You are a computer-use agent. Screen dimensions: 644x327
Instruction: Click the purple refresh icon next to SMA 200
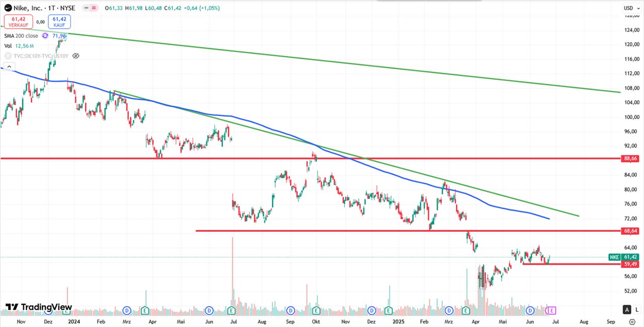[45, 36]
